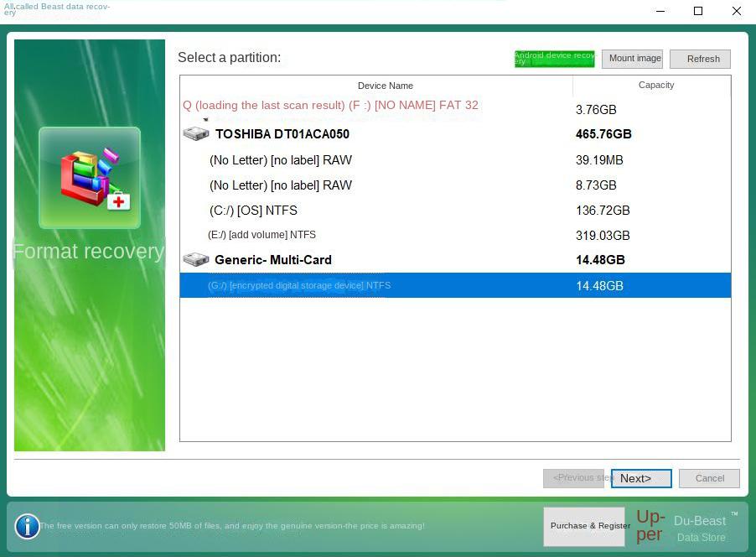The height and width of the screenshot is (557, 756).
Task: Click the Capacity column header
Action: [x=655, y=86]
